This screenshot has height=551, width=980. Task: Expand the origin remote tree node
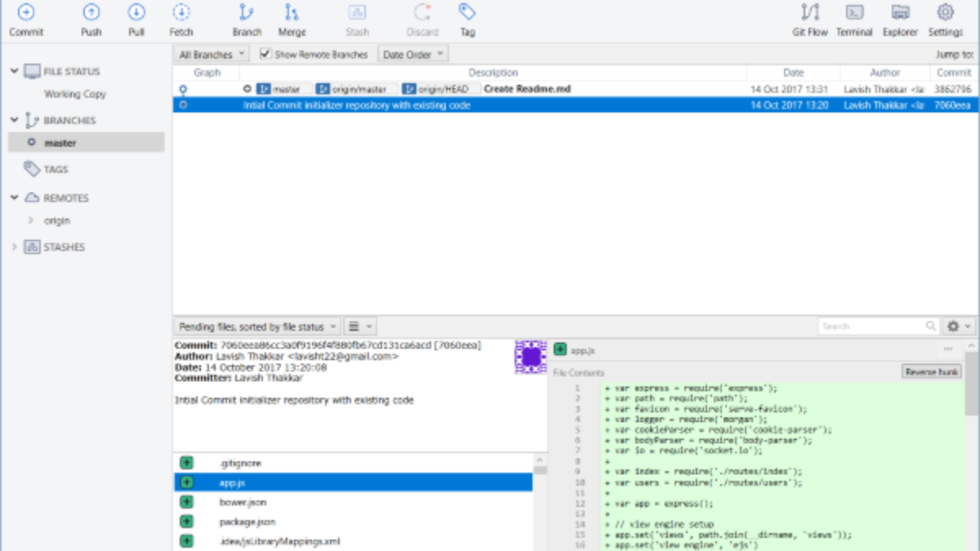[30, 220]
